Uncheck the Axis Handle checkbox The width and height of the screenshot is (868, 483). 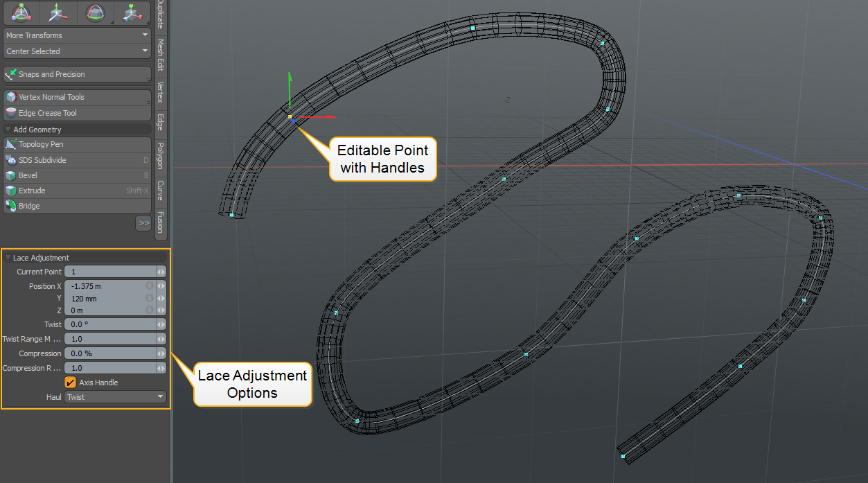coord(70,383)
